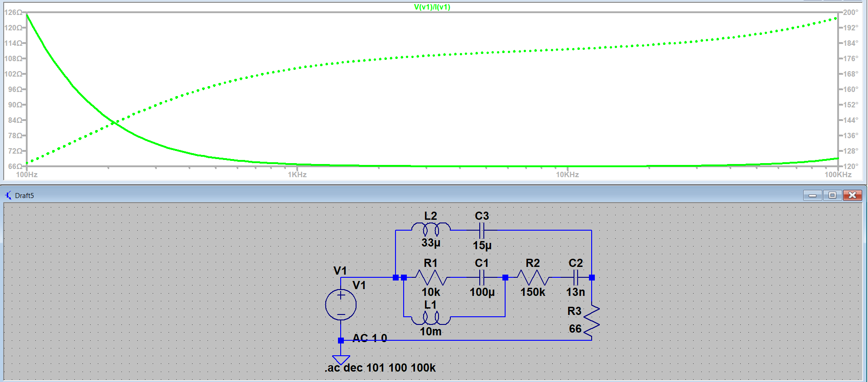Click the ground junction node below V1
The width and height of the screenshot is (868, 382).
click(x=341, y=340)
